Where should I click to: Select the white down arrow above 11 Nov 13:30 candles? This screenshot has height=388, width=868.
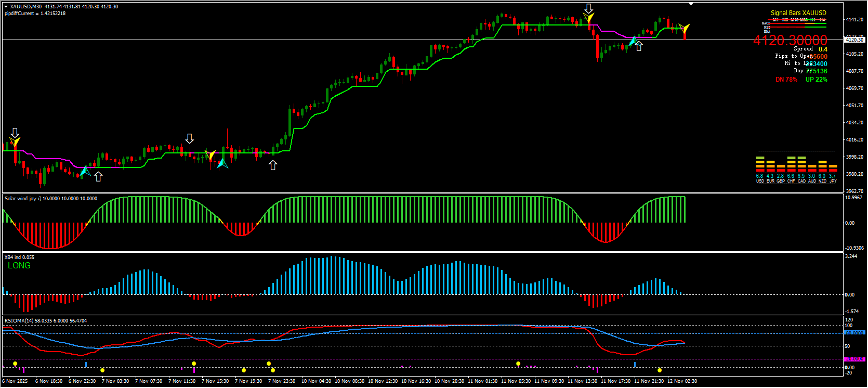point(588,8)
